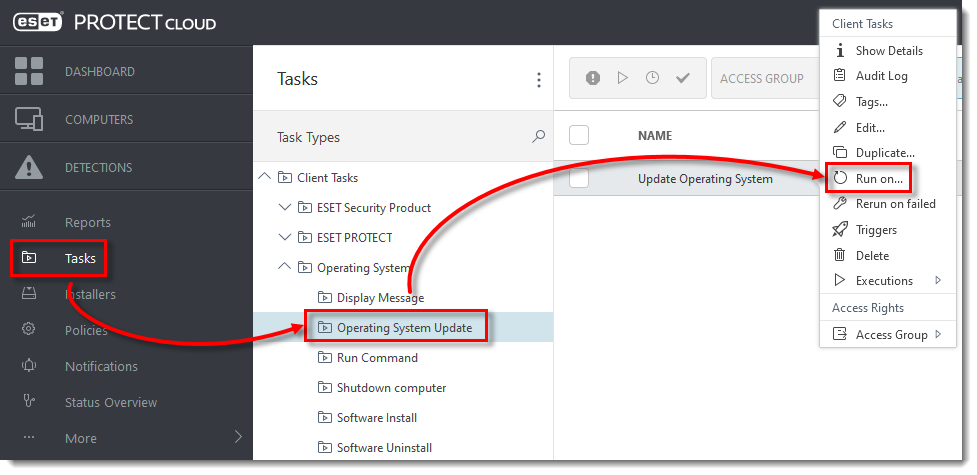Open the Tasks three-dot options menu
Screen dimensions: 977x475
pos(538,79)
